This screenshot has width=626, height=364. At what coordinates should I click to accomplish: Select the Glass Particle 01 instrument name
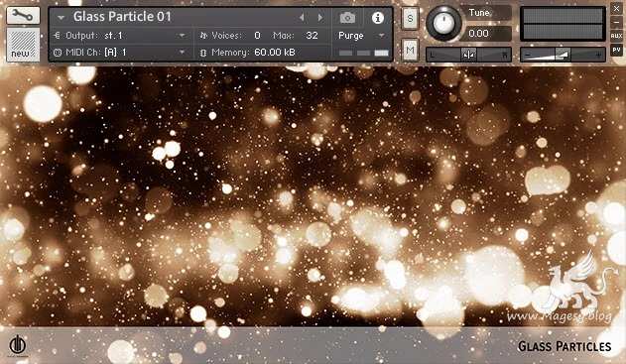[x=122, y=17]
